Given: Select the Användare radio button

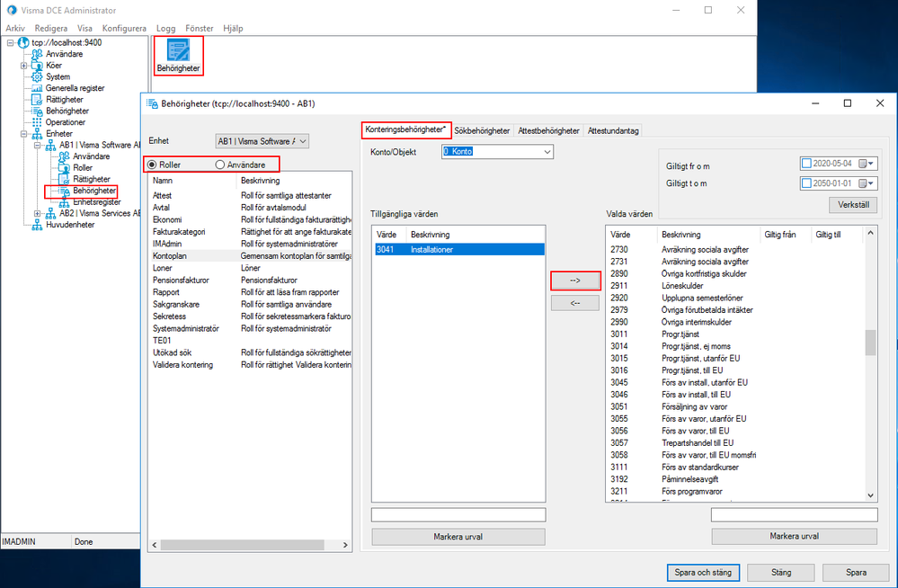Looking at the screenshot, I should coord(220,165).
